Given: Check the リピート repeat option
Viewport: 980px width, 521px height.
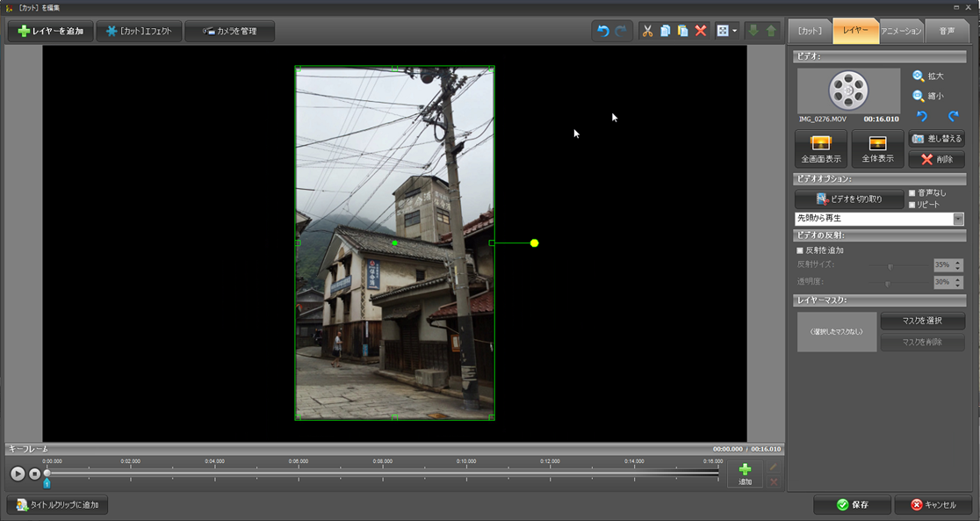Looking at the screenshot, I should (913, 205).
